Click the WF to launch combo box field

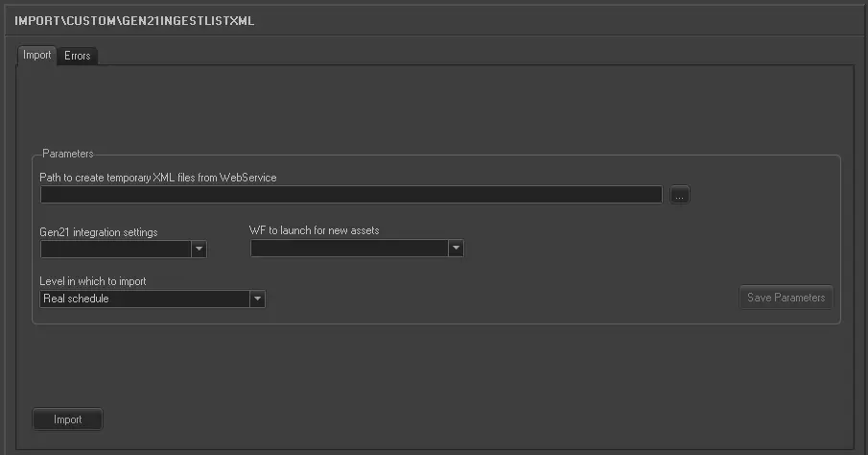349,250
